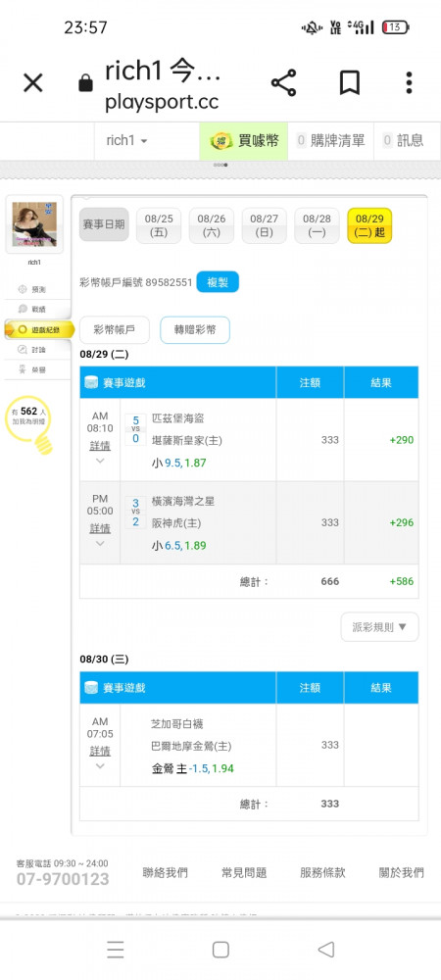Open 遊戲紀錄 in the sidebar menu

click(39, 329)
